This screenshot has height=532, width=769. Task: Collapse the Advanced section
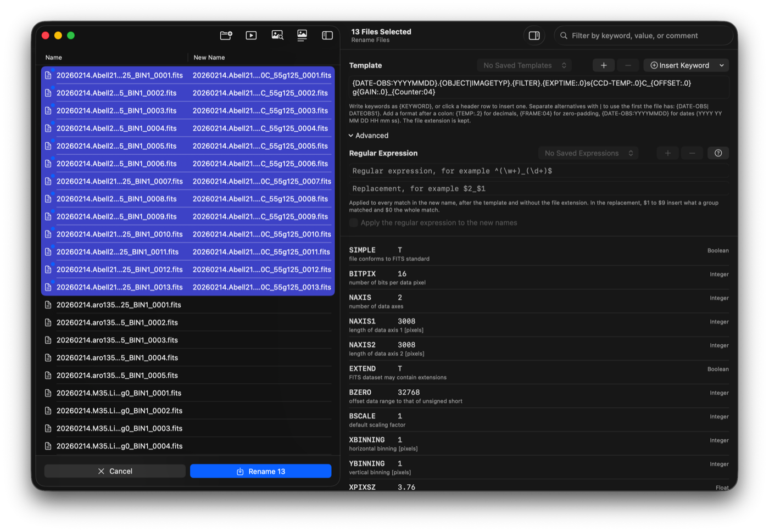coord(369,136)
